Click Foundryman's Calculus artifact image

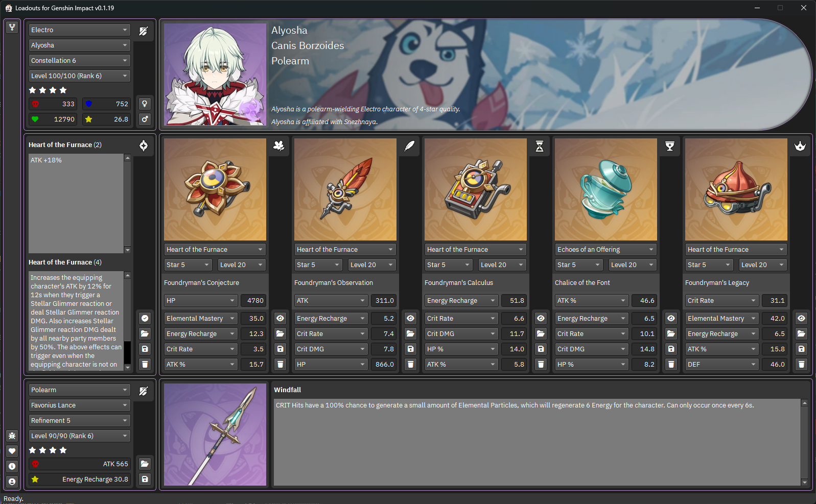[x=476, y=189]
